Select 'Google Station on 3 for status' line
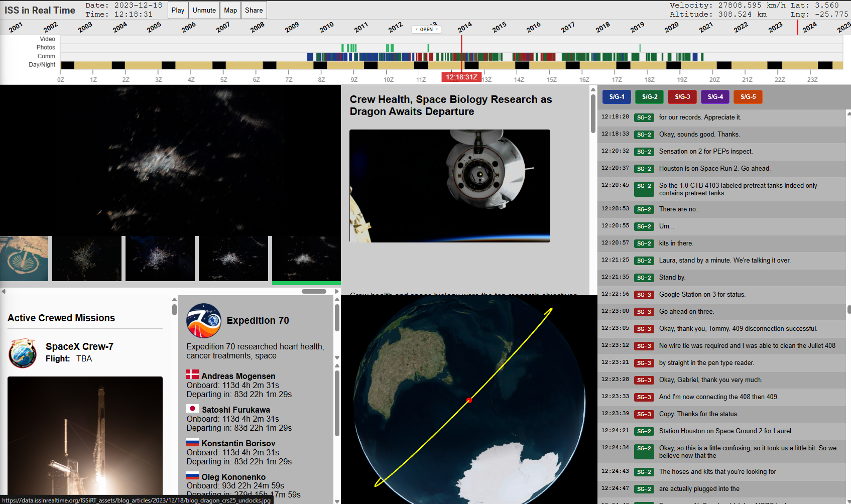Screen dimensions: 851x504 click(x=702, y=294)
